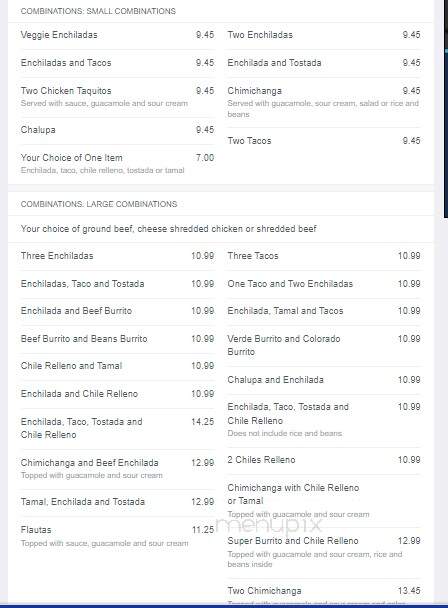Select Chile Relleno and Tamal combination

[x=71, y=366]
